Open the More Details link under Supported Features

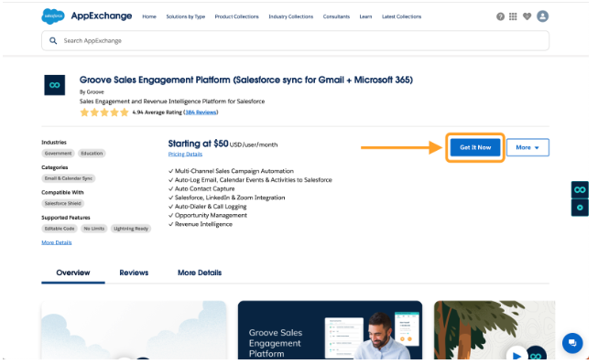(57, 242)
